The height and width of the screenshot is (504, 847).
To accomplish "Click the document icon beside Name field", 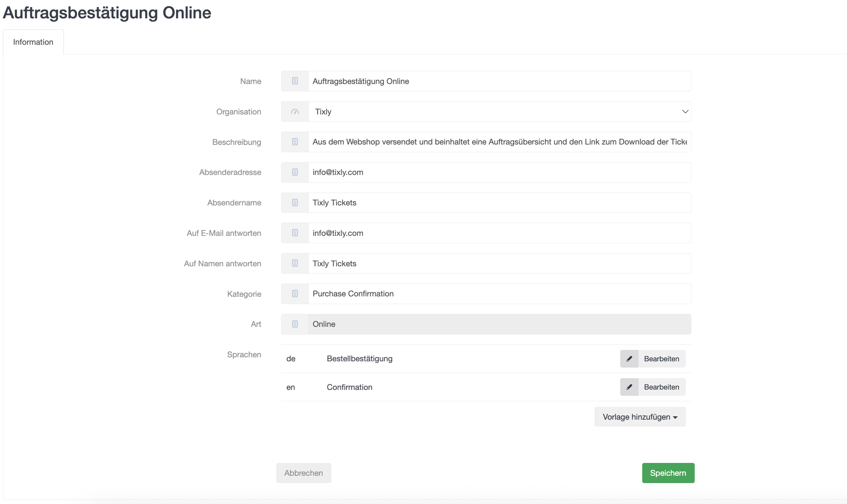I will (x=295, y=81).
